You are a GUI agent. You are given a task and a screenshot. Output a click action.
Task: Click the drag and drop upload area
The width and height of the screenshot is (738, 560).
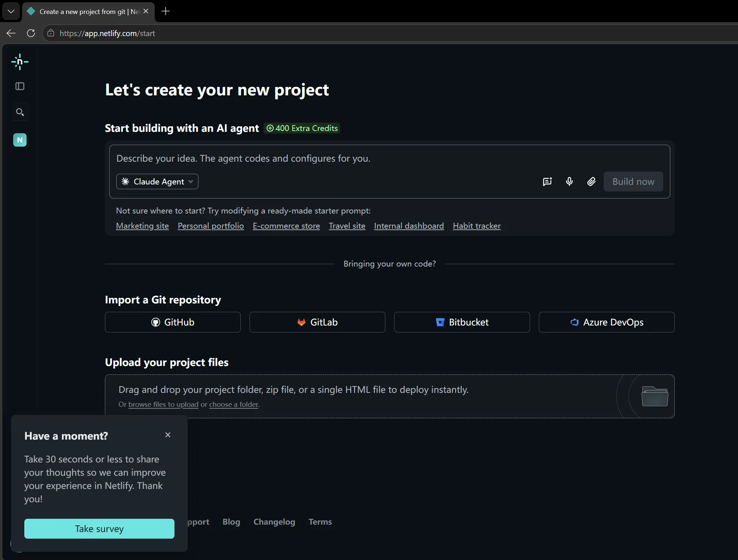pos(389,396)
